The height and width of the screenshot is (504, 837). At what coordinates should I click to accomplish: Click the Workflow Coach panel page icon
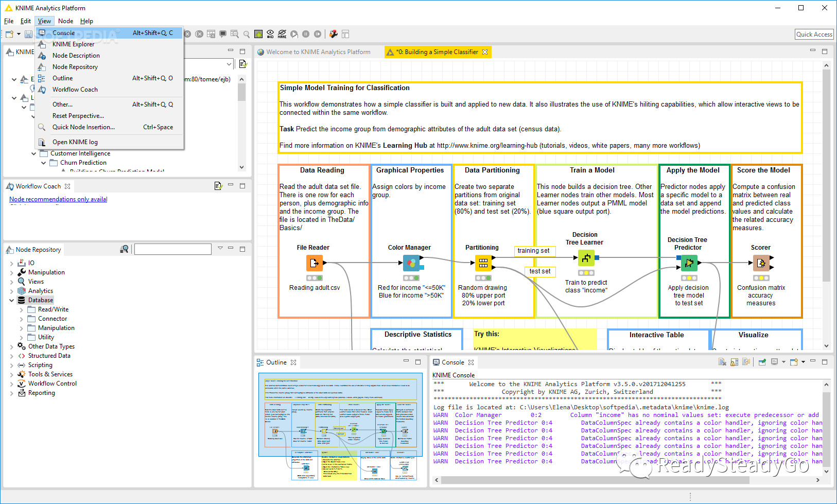click(218, 186)
